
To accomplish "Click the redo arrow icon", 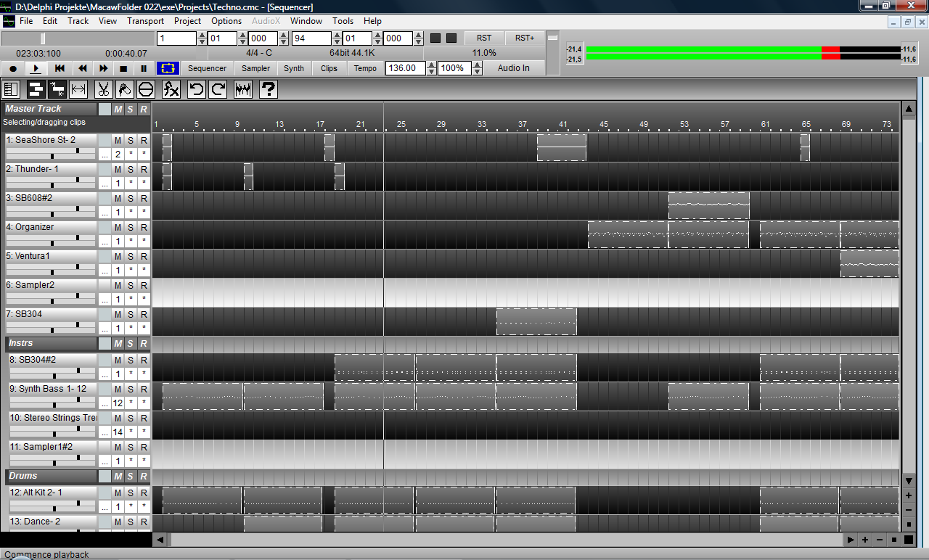I will coord(218,89).
